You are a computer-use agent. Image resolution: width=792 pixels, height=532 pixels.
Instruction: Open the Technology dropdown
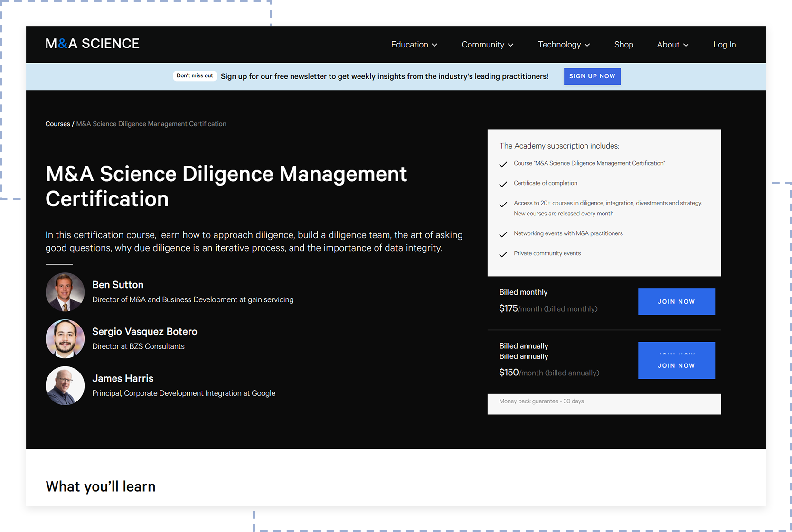click(563, 44)
